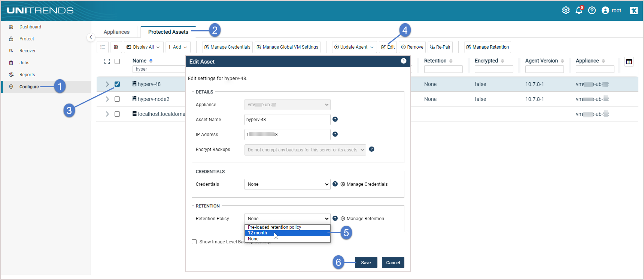The height and width of the screenshot is (280, 644).
Task: Focus the IP Address input field
Action: tap(287, 135)
